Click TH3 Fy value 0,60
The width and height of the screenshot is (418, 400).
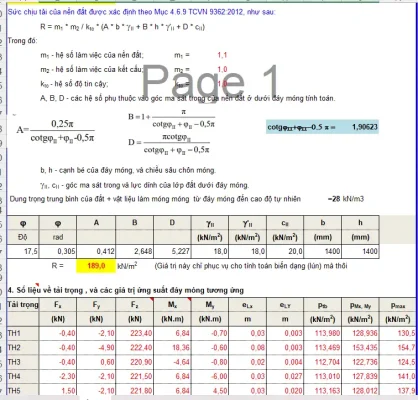96,362
